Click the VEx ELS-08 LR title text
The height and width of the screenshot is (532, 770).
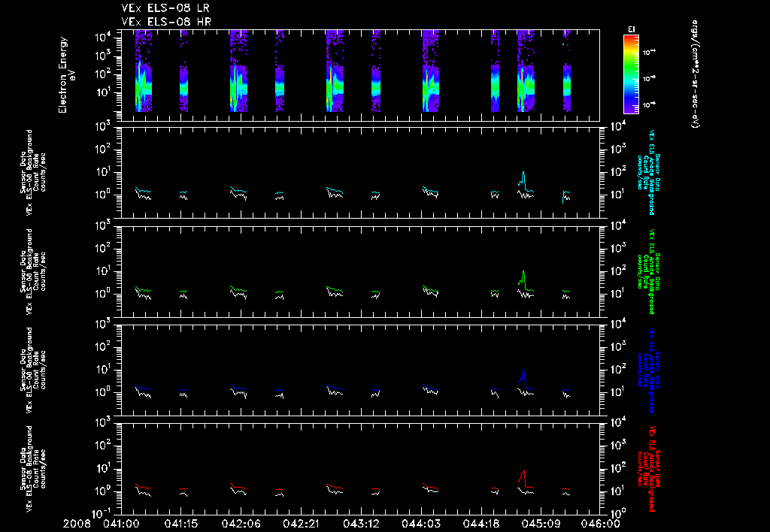coord(165,8)
